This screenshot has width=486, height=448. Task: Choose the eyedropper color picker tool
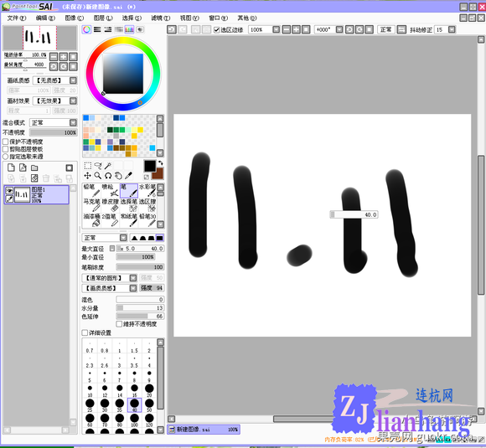tap(129, 176)
